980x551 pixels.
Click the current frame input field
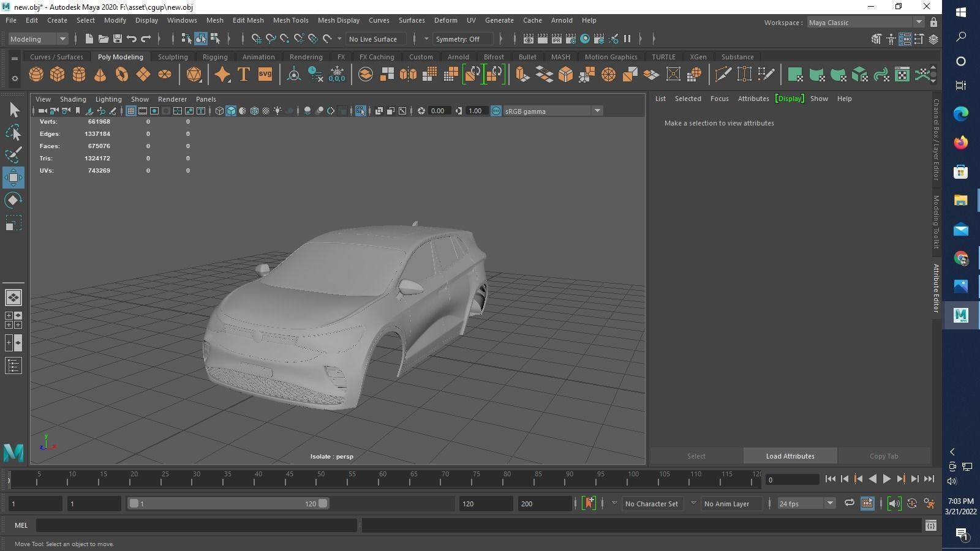tap(792, 479)
